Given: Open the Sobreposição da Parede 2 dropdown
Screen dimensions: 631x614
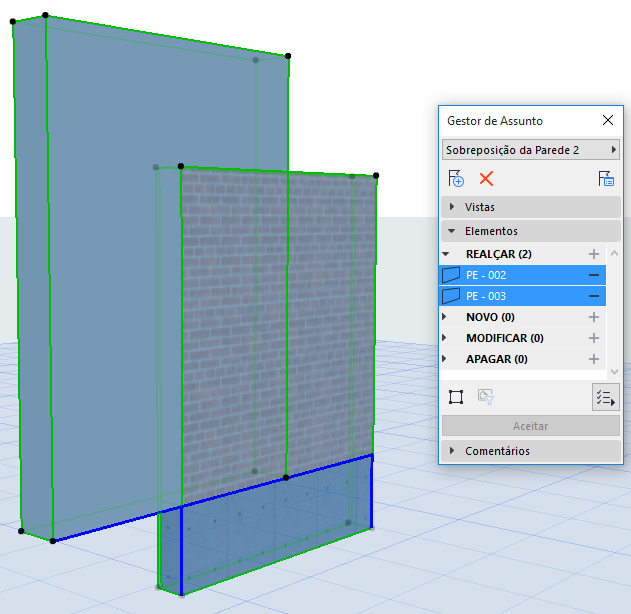Looking at the screenshot, I should tap(531, 150).
